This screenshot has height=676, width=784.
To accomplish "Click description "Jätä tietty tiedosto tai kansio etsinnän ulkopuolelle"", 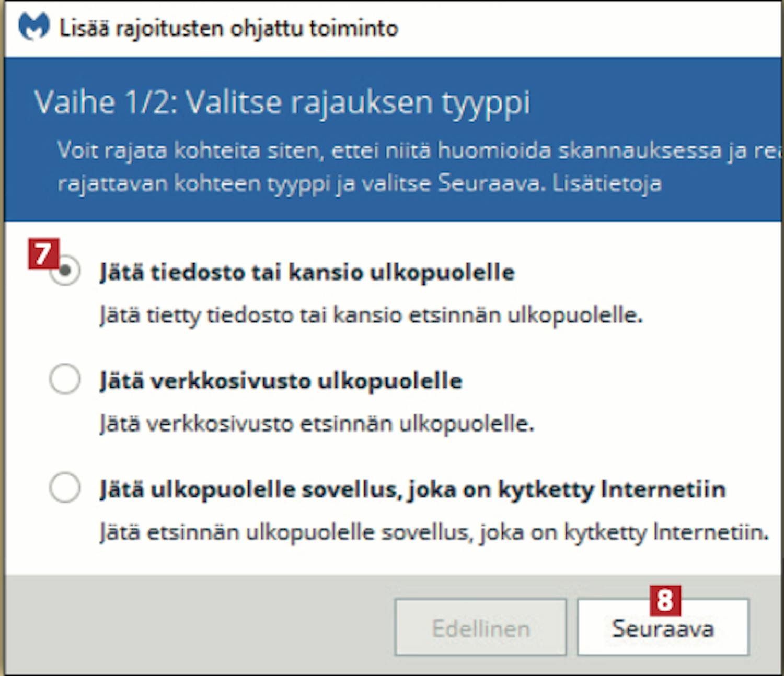I will pos(371,316).
